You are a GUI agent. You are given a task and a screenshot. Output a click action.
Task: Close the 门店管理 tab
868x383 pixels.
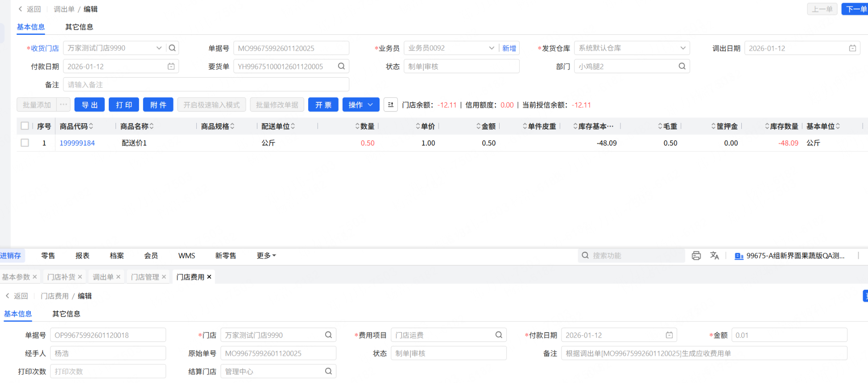click(164, 277)
